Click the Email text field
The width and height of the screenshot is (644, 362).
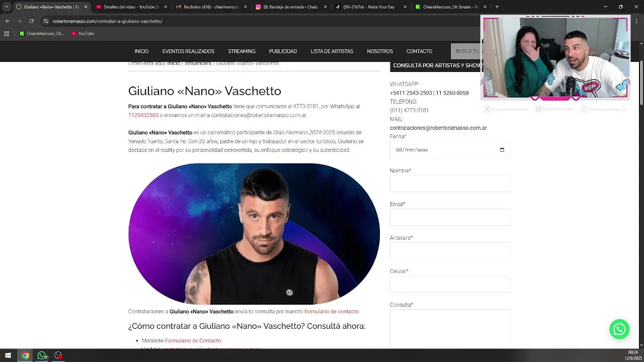click(450, 217)
